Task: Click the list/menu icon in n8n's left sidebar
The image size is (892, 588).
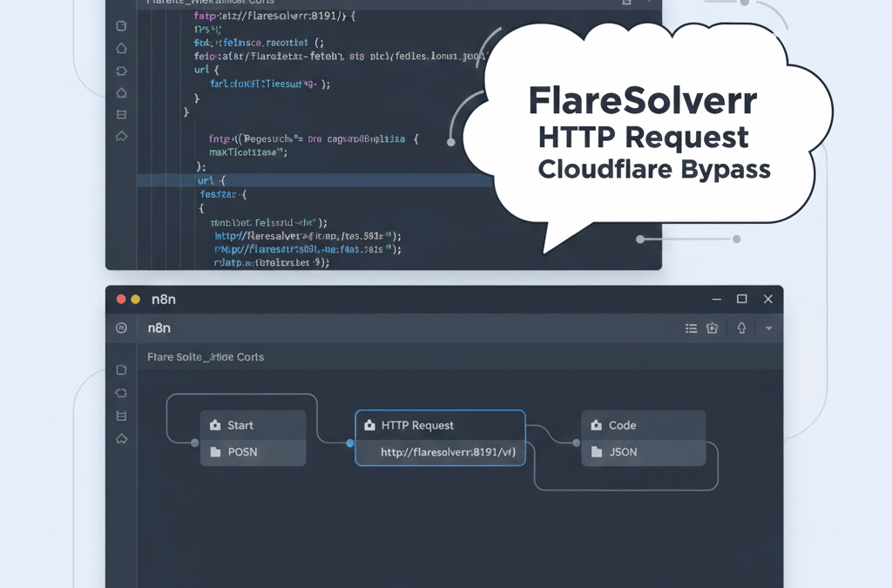Action: [x=121, y=416]
